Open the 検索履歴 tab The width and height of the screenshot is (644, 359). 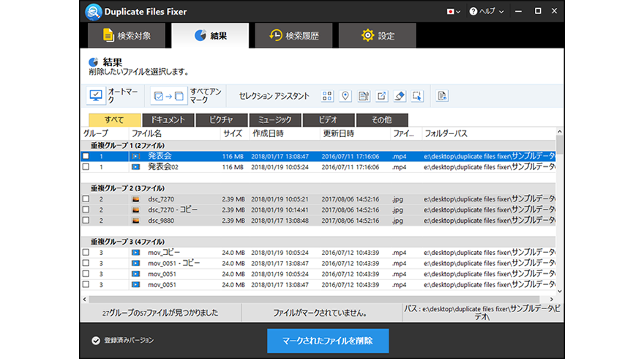293,36
